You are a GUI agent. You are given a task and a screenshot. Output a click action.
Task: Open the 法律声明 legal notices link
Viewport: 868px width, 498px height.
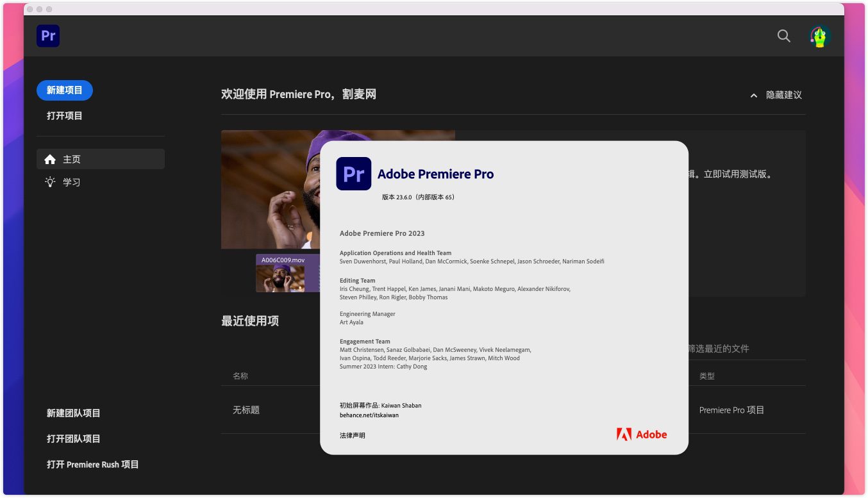353,436
